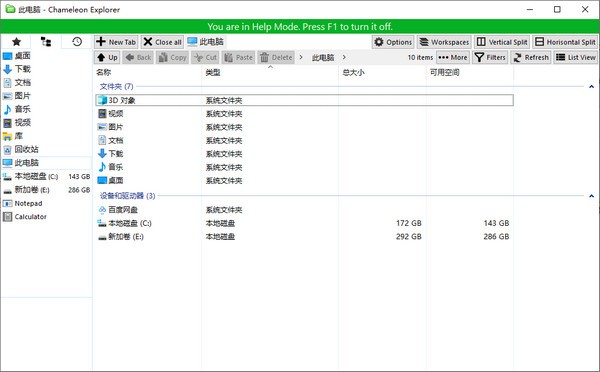Open the favorites star tab in sidebar
600x372 pixels.
click(16, 41)
